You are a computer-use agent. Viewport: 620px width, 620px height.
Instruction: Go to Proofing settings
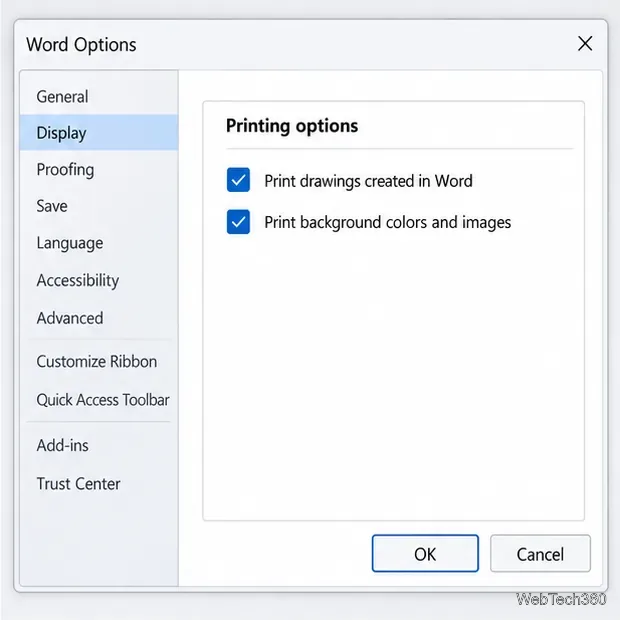pos(99,170)
